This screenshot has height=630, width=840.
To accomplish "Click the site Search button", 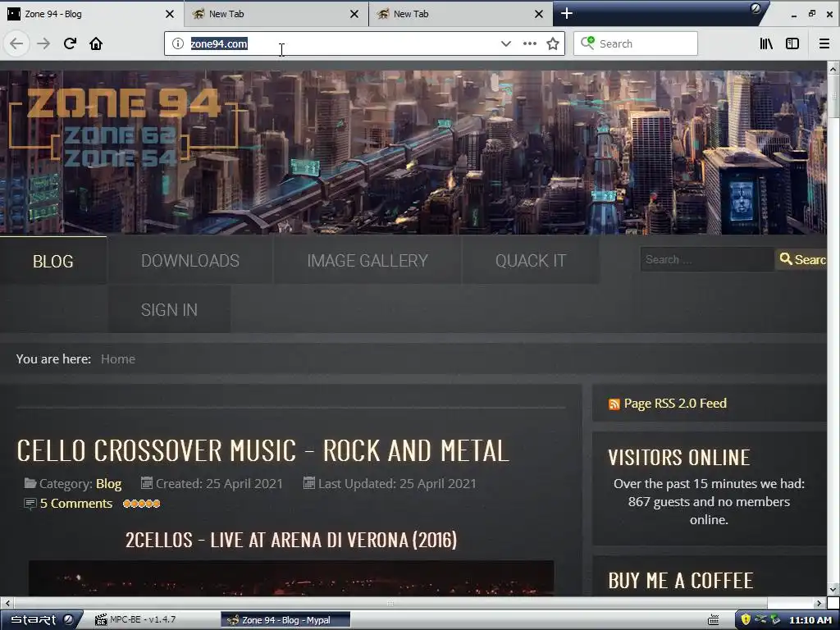I will [x=802, y=259].
